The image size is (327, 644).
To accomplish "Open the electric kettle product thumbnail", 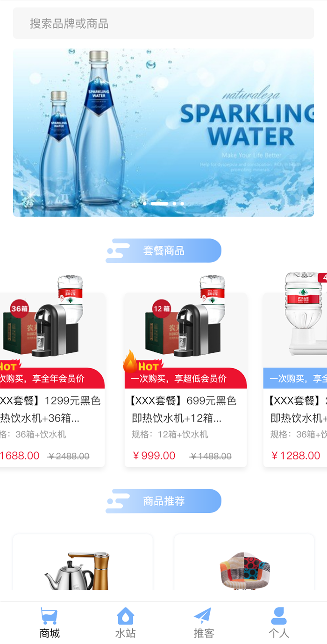I will (78, 570).
